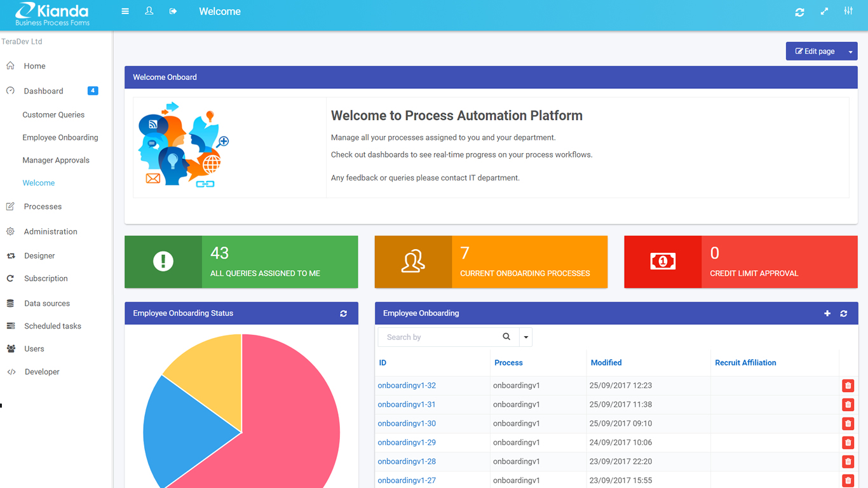Open Processes menu
The width and height of the screenshot is (868, 488).
(43, 207)
